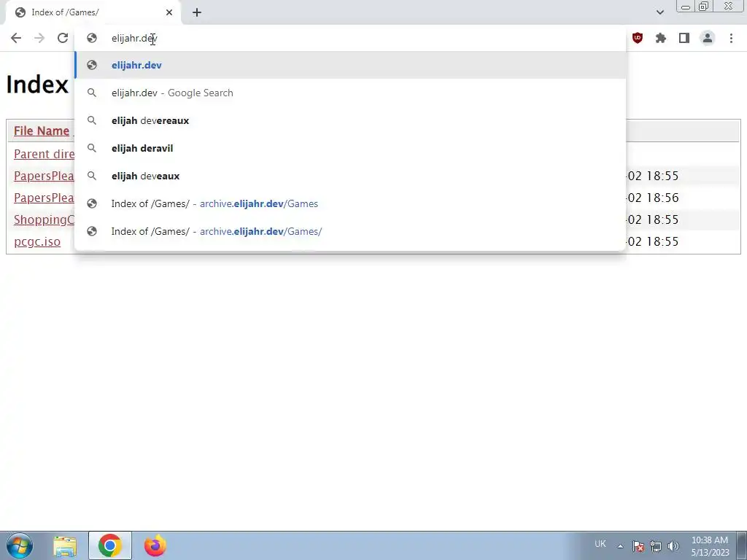The width and height of the screenshot is (747, 560).
Task: Open the Windows Start button
Action: pos(20,545)
